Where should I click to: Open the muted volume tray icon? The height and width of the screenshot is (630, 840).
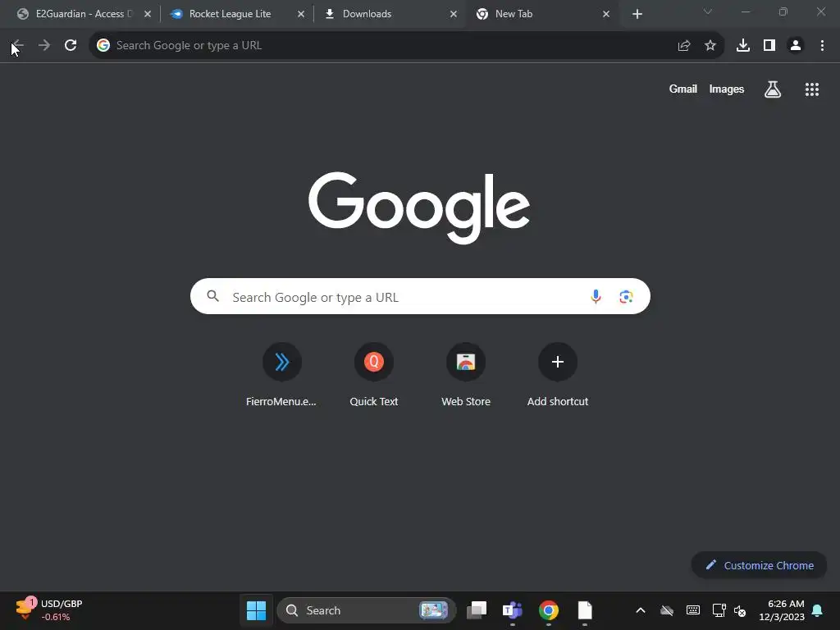740,610
